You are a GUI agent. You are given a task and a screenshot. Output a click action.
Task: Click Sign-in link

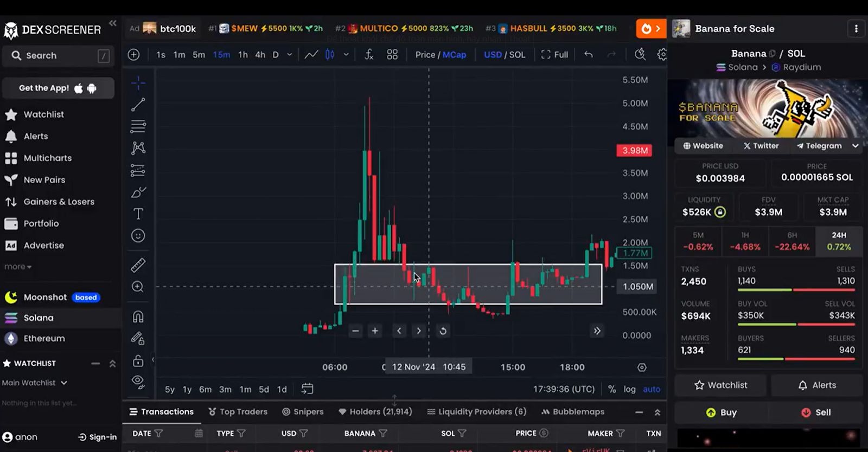coord(98,437)
